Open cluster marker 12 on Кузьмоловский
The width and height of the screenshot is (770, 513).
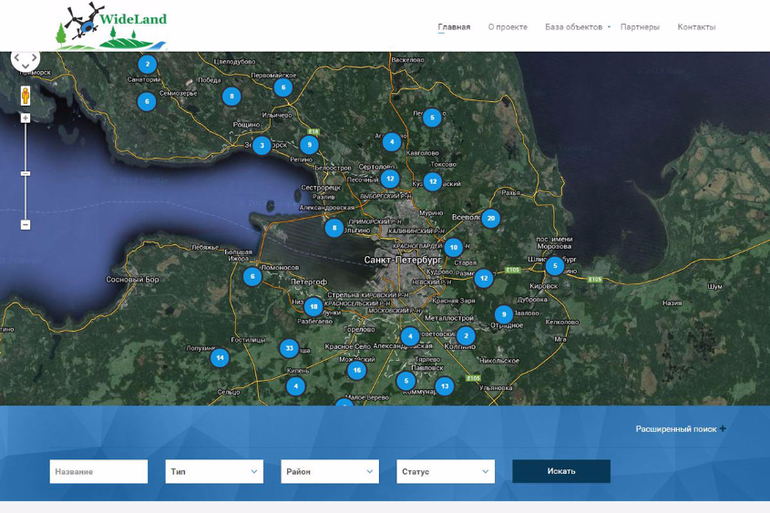point(433,182)
